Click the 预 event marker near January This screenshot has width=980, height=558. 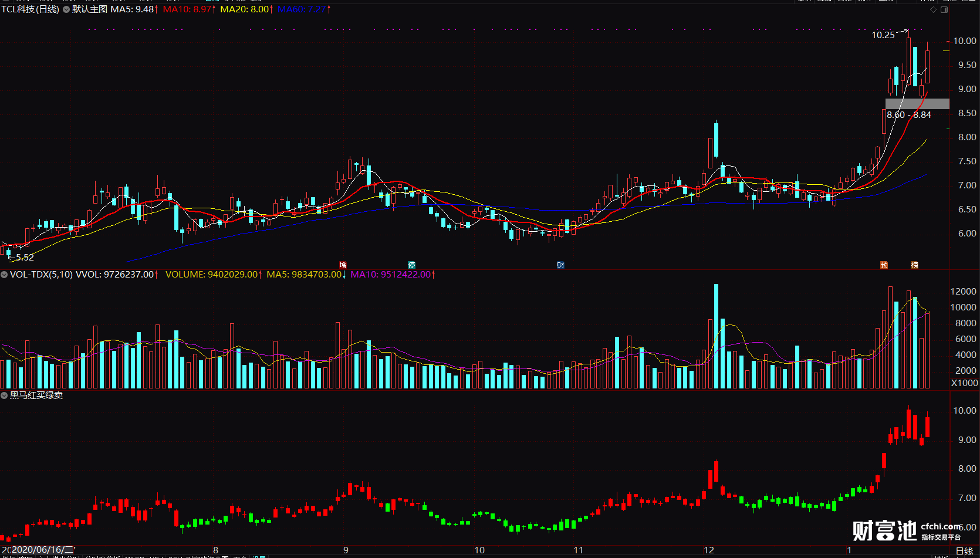click(x=884, y=265)
